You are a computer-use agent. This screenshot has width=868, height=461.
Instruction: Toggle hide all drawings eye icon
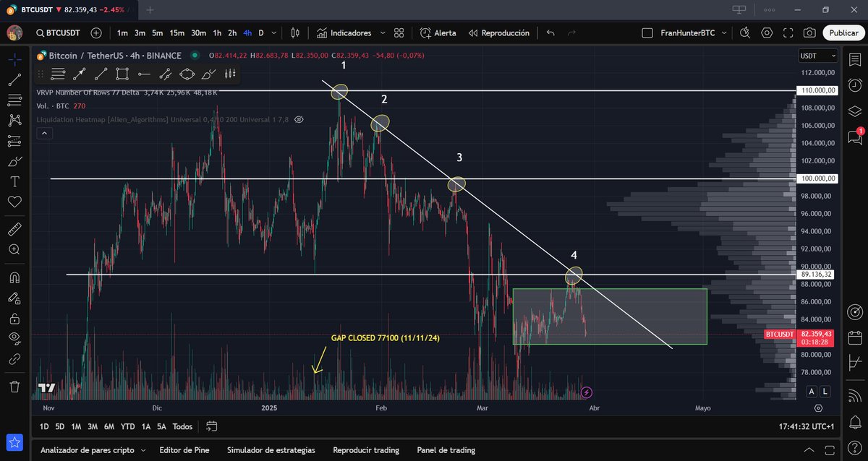point(14,338)
